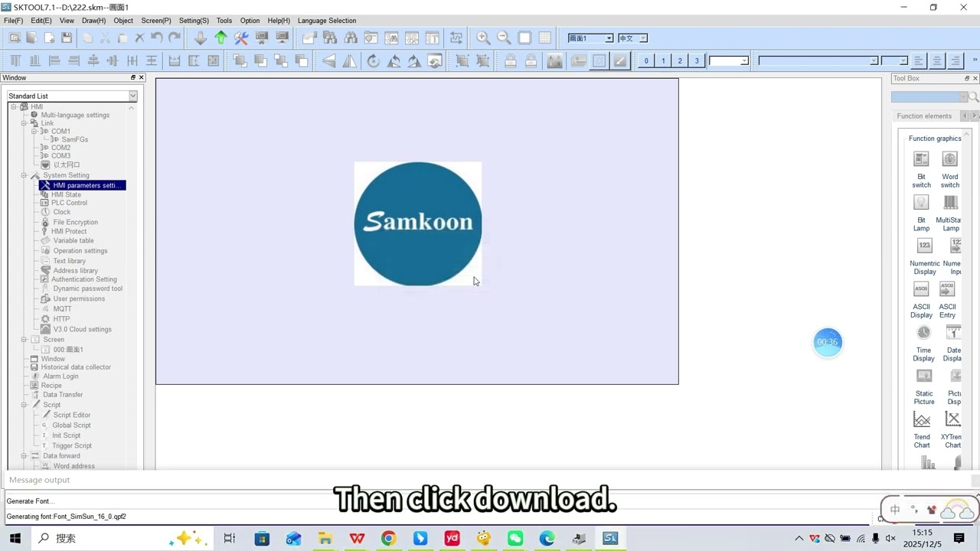The height and width of the screenshot is (551, 980).
Task: Select V3.0 Cloud settings tree item
Action: pyautogui.click(x=83, y=329)
